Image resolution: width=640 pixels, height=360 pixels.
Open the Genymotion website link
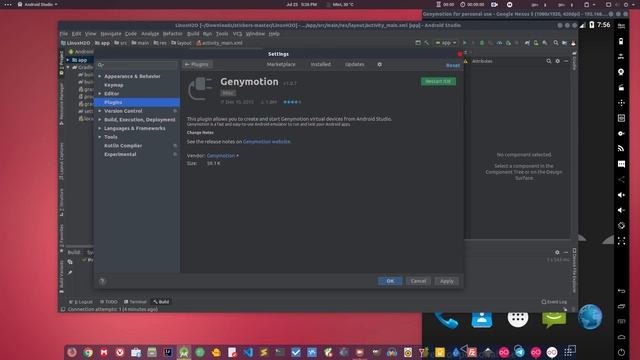pyautogui.click(x=267, y=142)
